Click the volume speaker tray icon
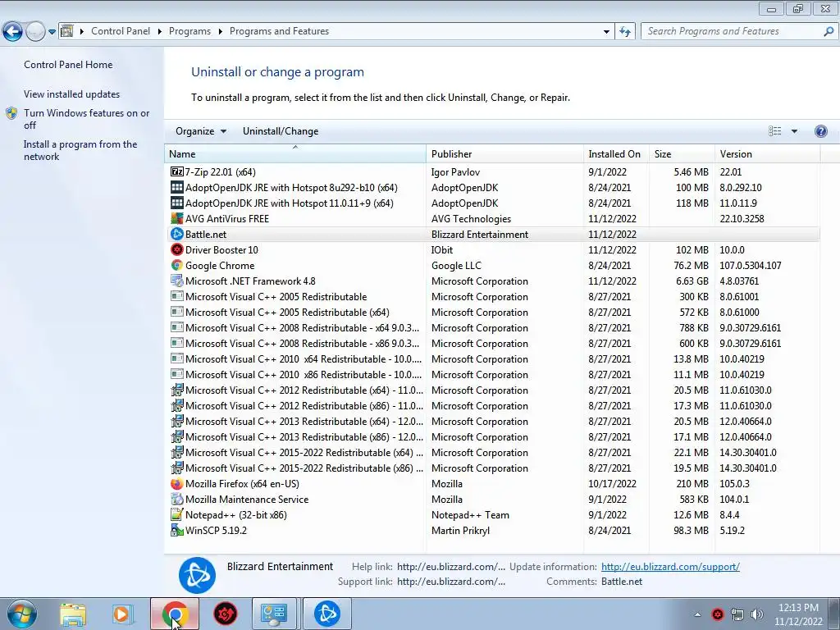The height and width of the screenshot is (630, 840). point(756,614)
